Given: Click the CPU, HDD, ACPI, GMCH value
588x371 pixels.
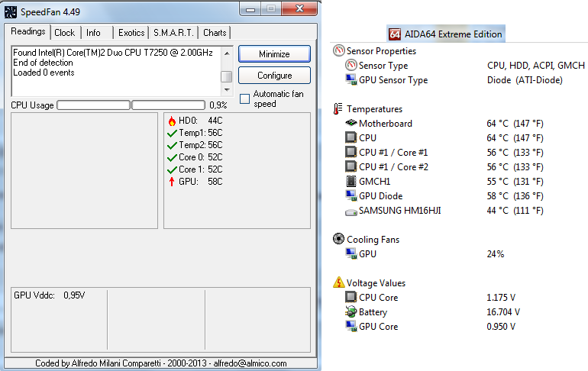Looking at the screenshot, I should click(536, 66).
